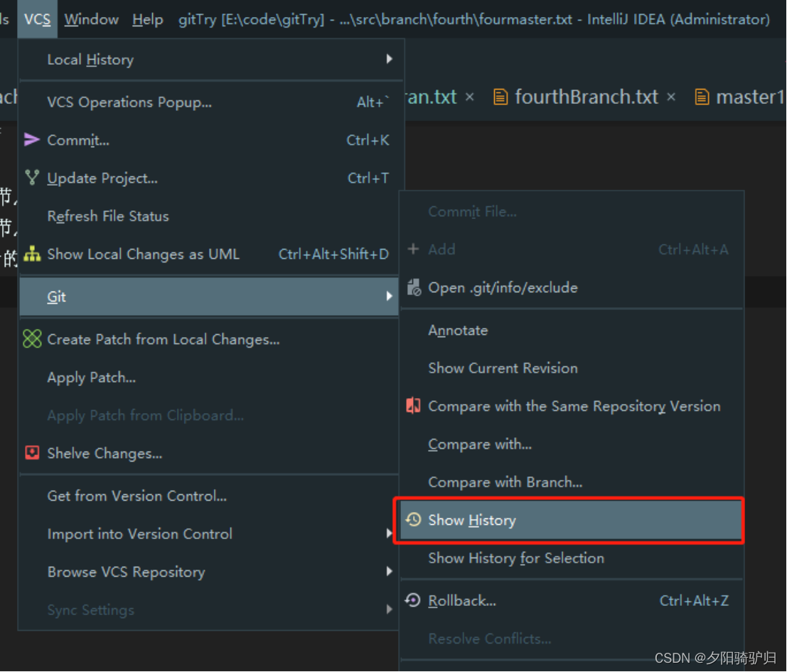Select Apply Patch... menu item

click(x=209, y=378)
